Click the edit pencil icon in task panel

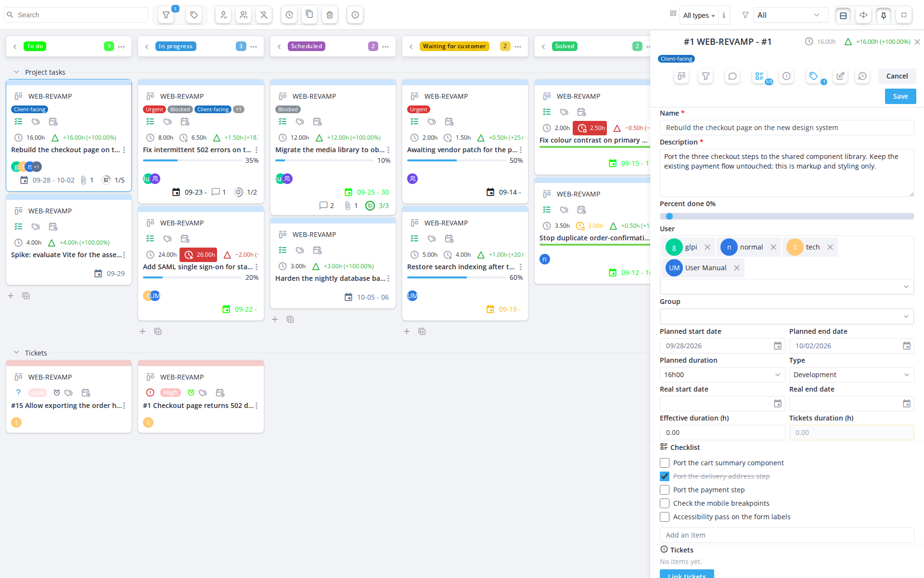[x=840, y=76]
